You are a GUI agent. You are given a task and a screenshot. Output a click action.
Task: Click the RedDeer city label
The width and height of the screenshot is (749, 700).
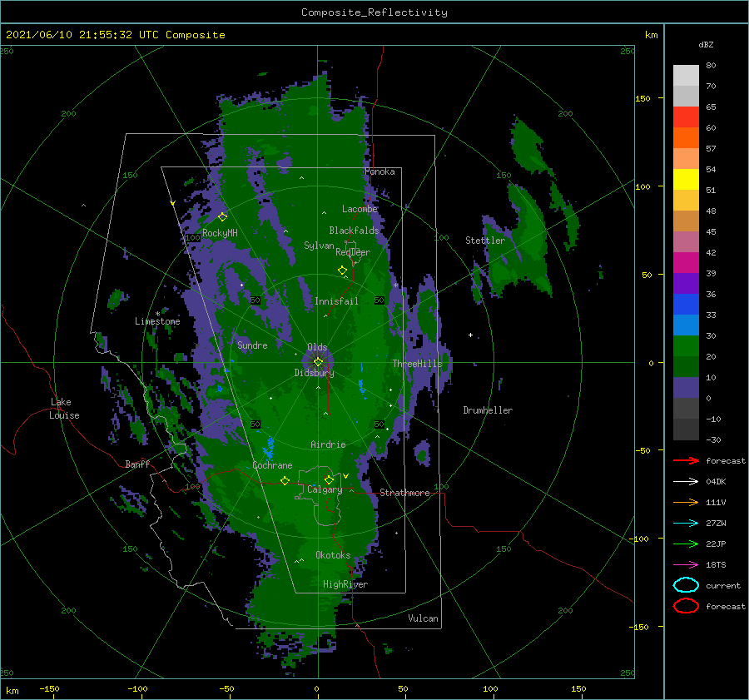coord(353,252)
